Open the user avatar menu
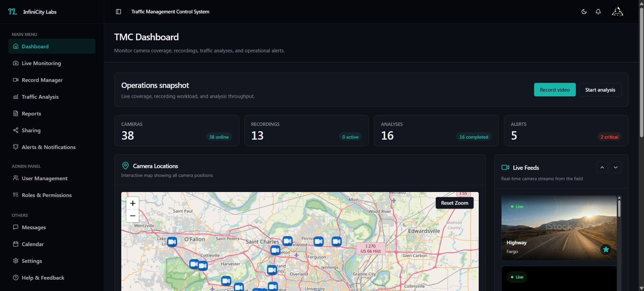Viewport: 644px width, 291px height. 617,12
